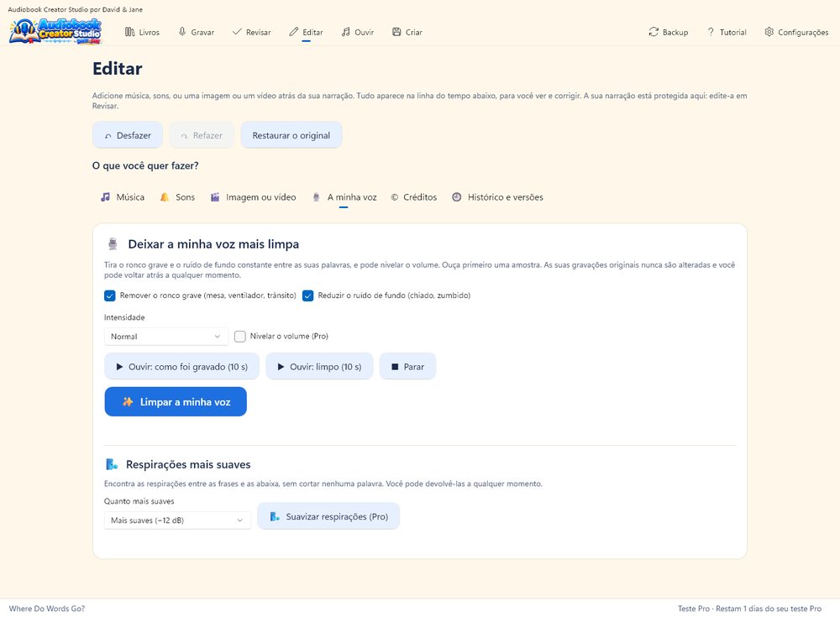Screen dimensions: 840x617
Task: Click the Revisar checkmark icon
Action: point(237,32)
